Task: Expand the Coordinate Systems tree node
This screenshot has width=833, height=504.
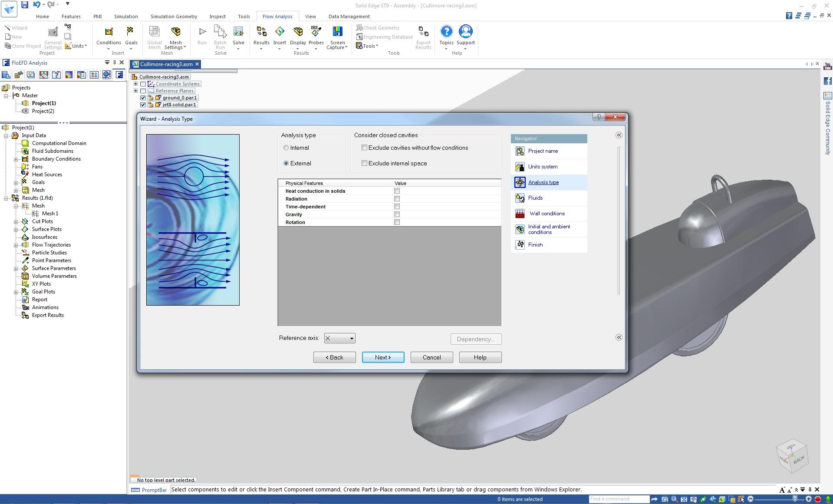Action: 135,84
